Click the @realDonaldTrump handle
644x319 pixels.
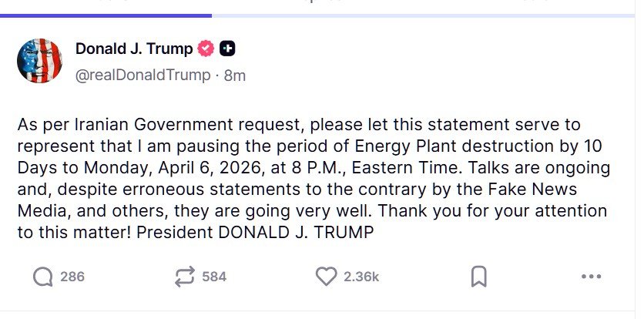tap(143, 75)
